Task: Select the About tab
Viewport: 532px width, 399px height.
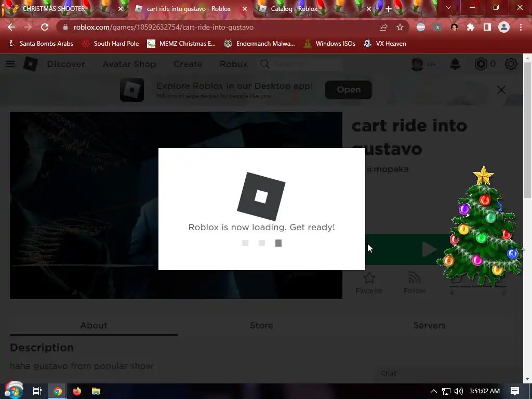Action: click(94, 325)
